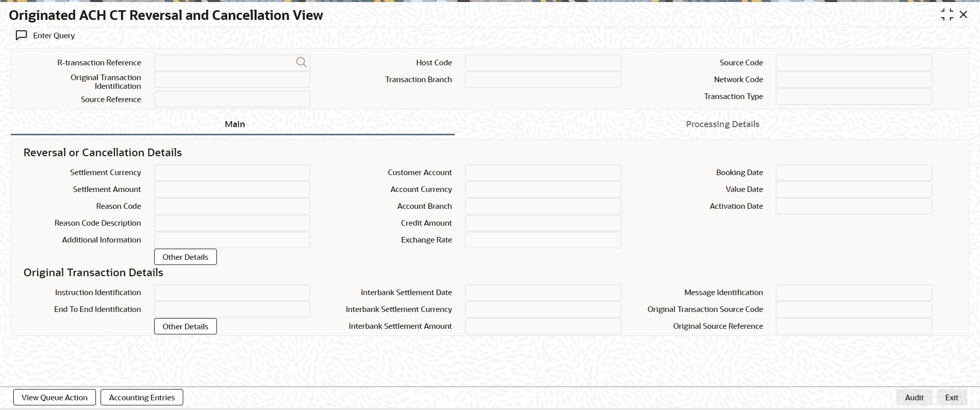
Task: Focus the Settlement Amount field
Action: coord(232,189)
